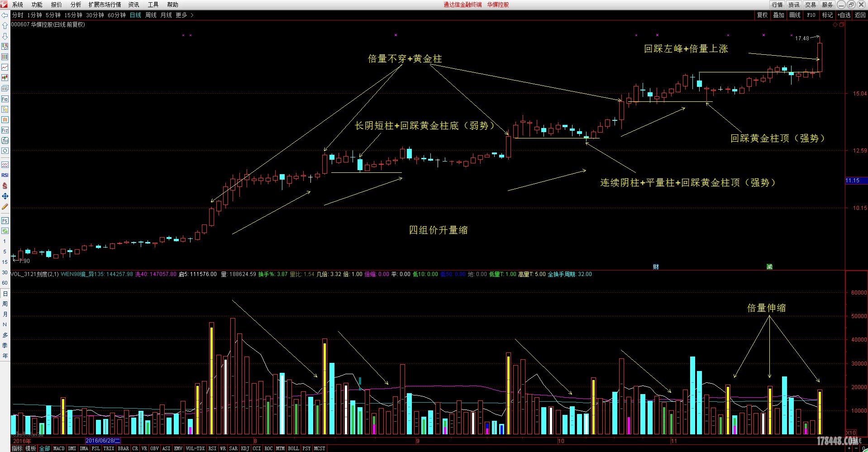Open the 系统 menu
Image resolution: width=868 pixels, height=452 pixels.
[18, 5]
